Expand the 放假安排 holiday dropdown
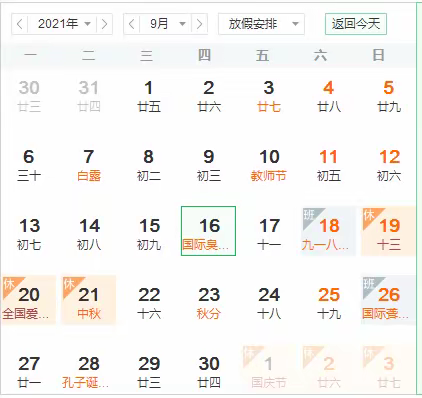 pos(261,24)
